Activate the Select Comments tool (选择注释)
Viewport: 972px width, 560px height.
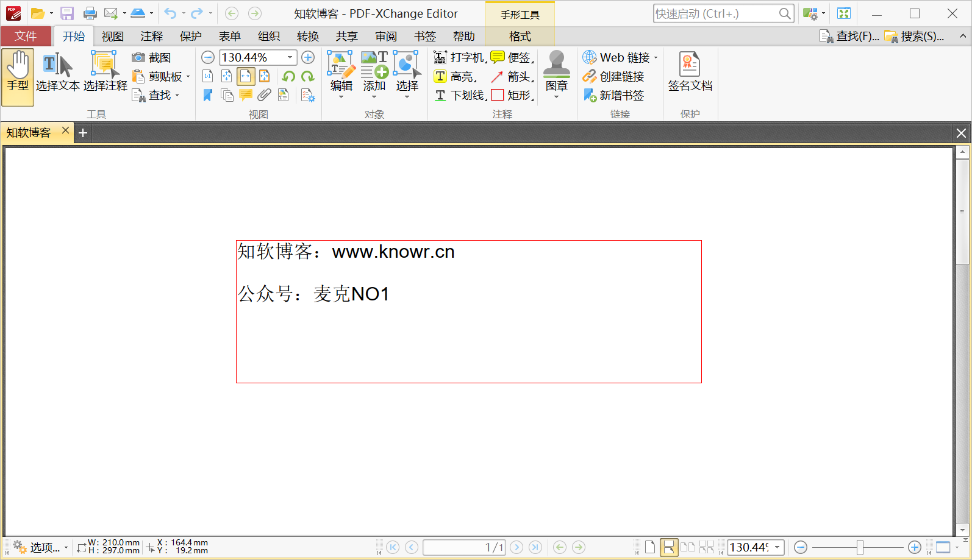[x=105, y=73]
